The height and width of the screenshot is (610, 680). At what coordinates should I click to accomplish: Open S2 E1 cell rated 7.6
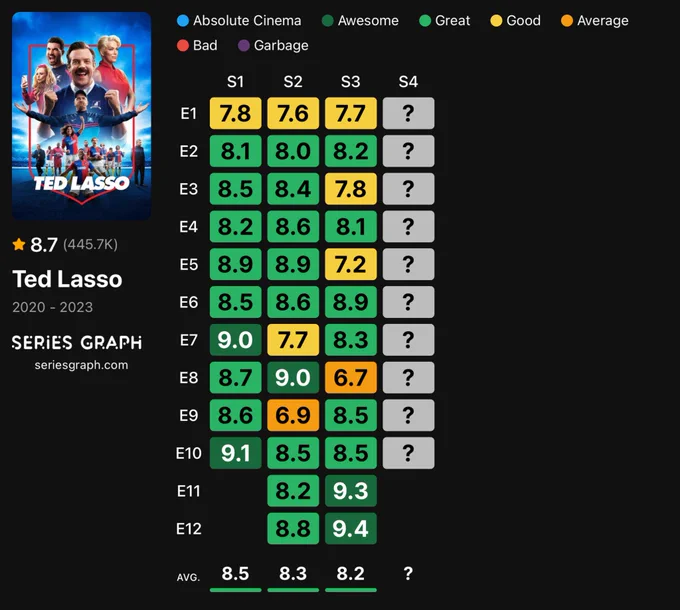click(293, 113)
